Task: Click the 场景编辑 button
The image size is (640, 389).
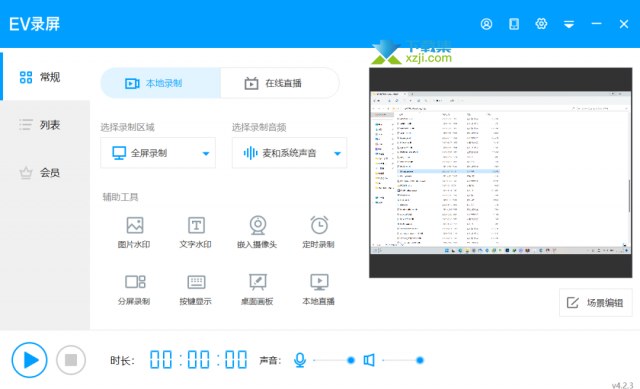Action: [596, 302]
